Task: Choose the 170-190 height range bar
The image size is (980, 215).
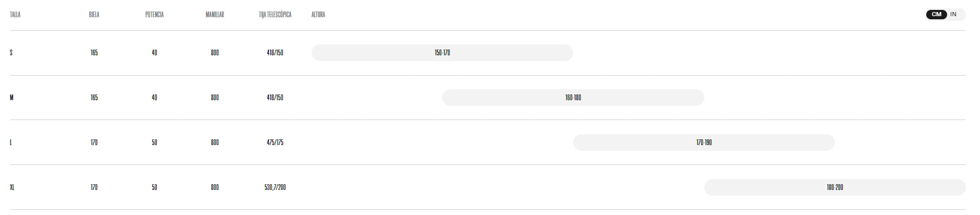Action: tap(704, 142)
